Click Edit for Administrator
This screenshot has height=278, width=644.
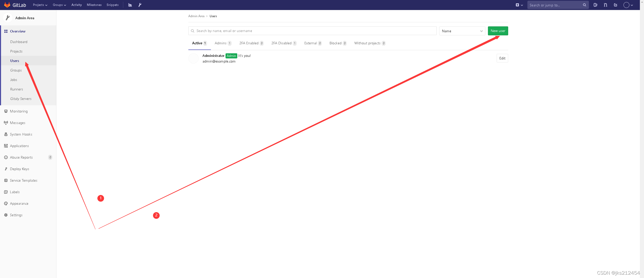click(502, 58)
